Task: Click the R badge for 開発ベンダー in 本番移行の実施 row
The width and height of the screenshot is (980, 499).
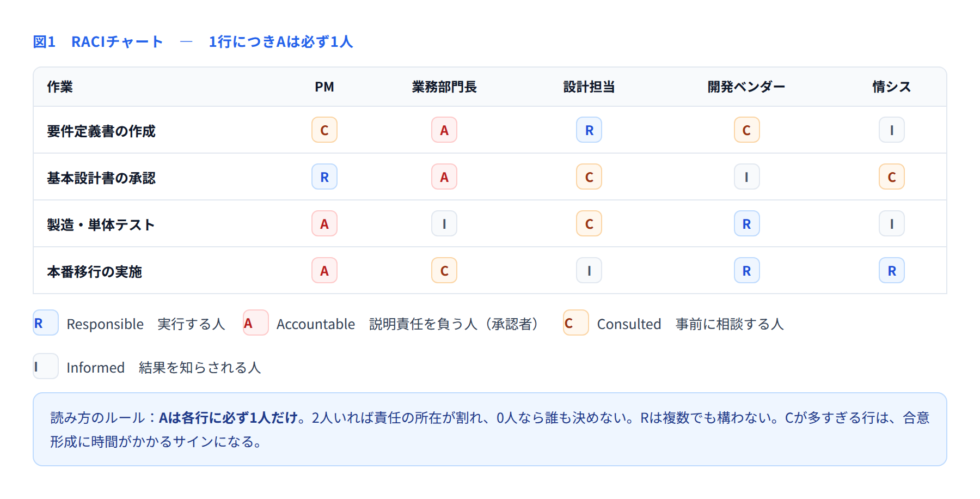Action: [747, 271]
